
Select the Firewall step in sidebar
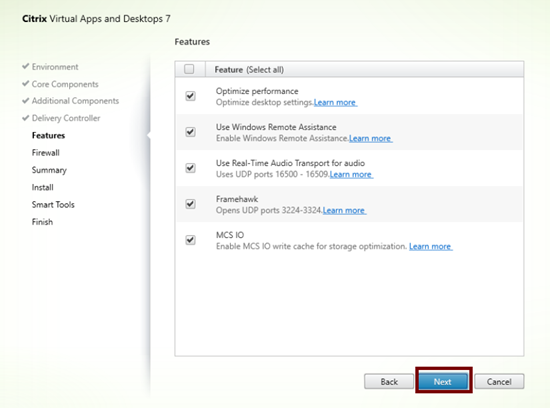pyautogui.click(x=46, y=153)
